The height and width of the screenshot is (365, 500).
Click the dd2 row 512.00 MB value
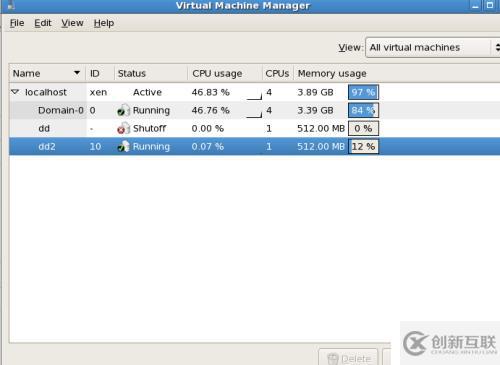click(x=321, y=146)
